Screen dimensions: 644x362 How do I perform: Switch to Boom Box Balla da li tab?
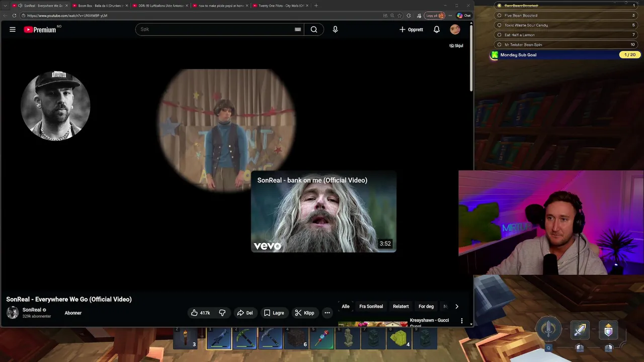[x=100, y=6]
